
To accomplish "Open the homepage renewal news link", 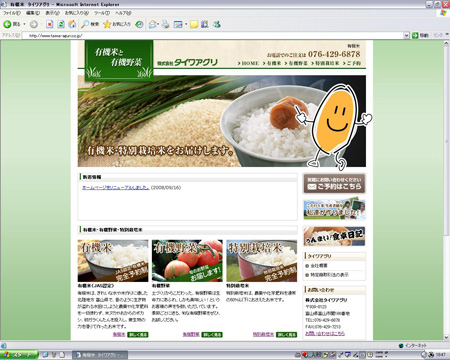I will pyautogui.click(x=116, y=188).
